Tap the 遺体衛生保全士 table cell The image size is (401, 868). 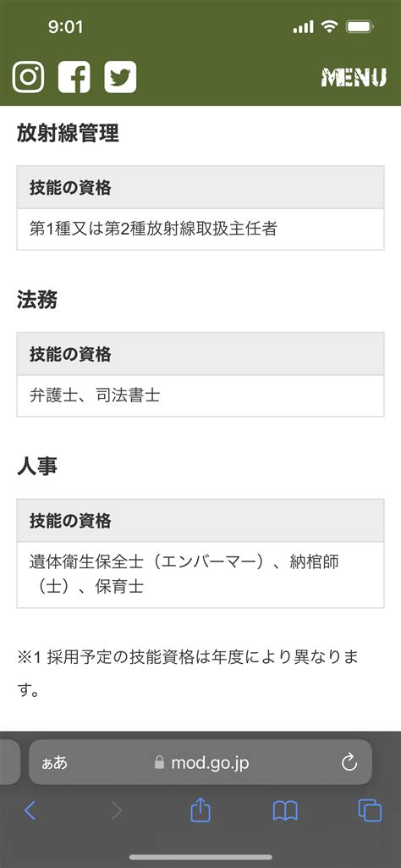(x=200, y=575)
